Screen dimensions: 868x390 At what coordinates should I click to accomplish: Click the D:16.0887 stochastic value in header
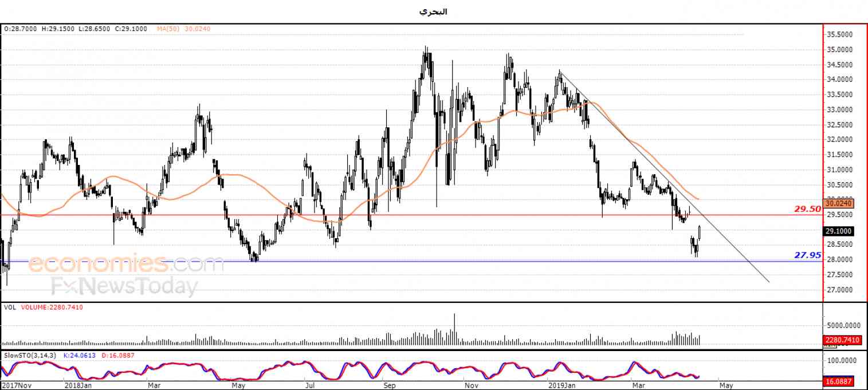tap(117, 355)
